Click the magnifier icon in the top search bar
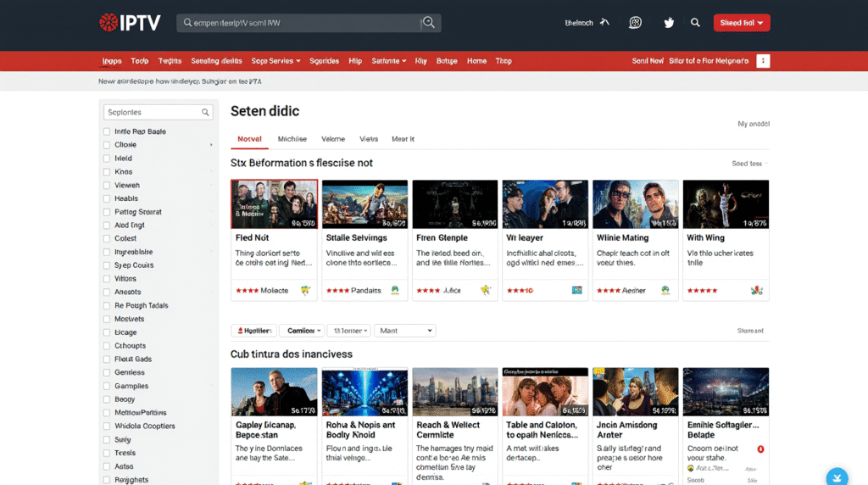This screenshot has height=485, width=868. pos(428,23)
